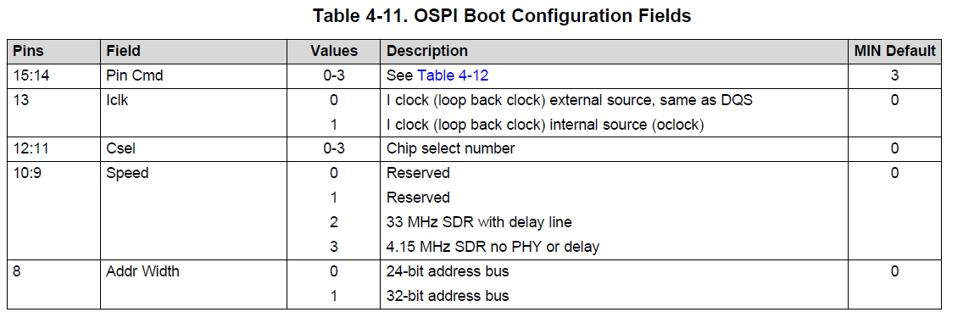
Task: Click the Pins column header
Action: 28,51
